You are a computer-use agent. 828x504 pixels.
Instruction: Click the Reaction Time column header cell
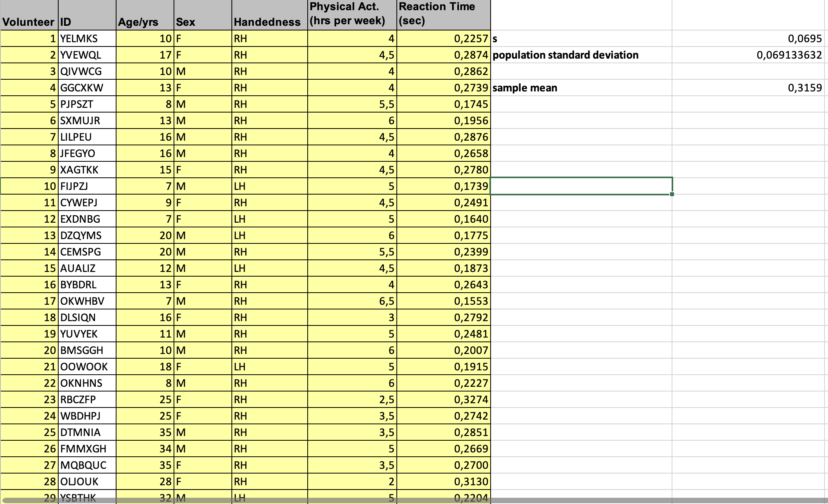click(443, 15)
